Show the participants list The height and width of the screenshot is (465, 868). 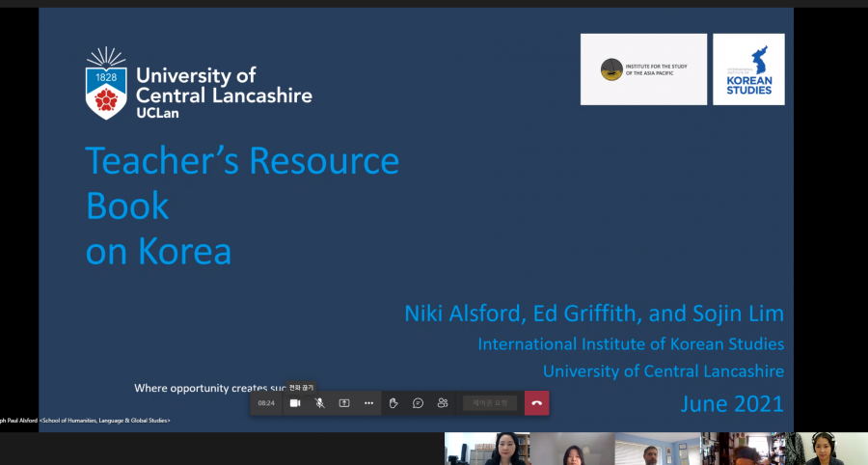(x=443, y=403)
